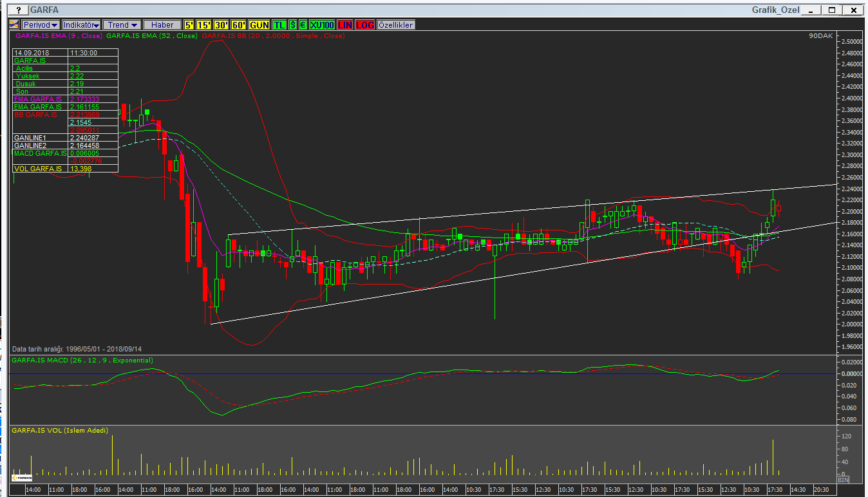Click the EMA value 2.173333
This screenshot has width=868, height=497.
(93, 99)
